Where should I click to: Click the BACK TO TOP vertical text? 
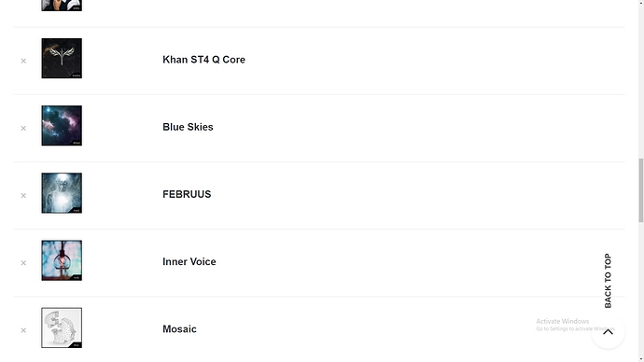click(x=608, y=281)
